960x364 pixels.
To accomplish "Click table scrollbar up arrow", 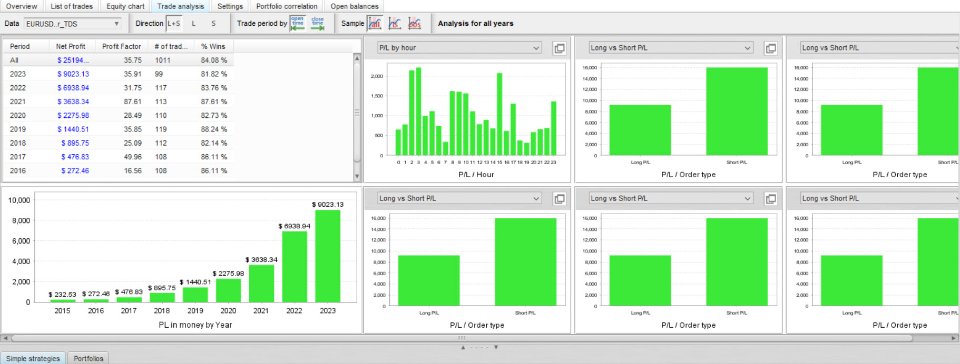I will pos(357,58).
